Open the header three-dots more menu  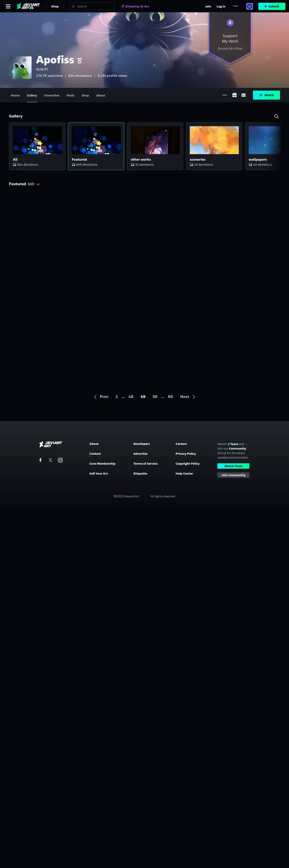click(x=235, y=6)
